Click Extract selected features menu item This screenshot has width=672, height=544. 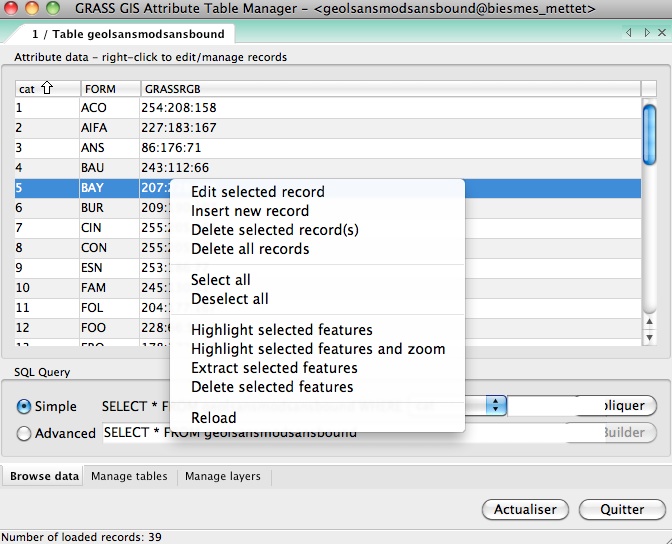click(274, 368)
